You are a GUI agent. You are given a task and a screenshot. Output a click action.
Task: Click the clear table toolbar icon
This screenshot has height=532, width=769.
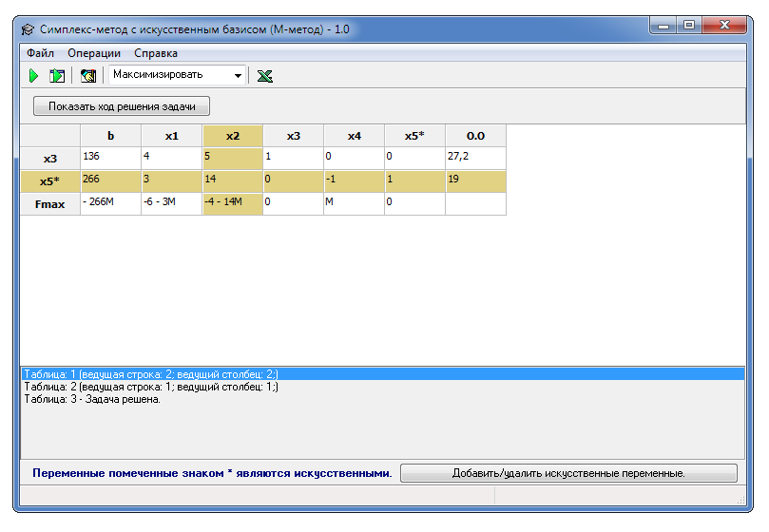(x=88, y=75)
